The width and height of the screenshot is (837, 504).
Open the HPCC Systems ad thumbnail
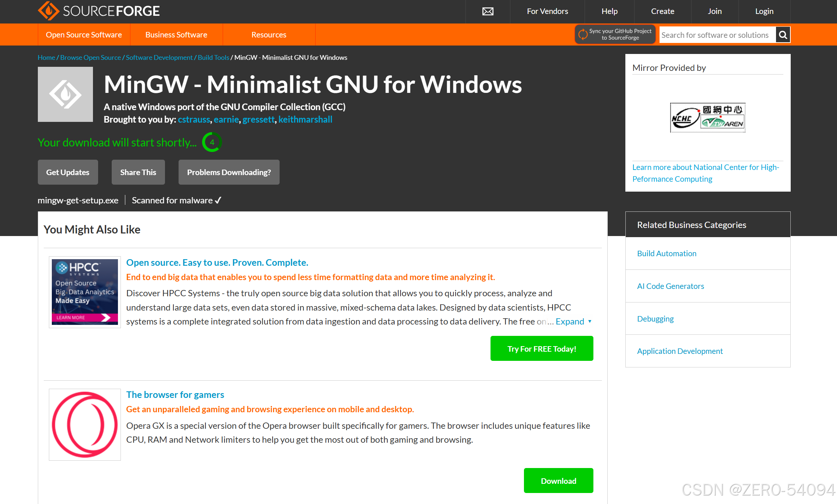click(85, 292)
